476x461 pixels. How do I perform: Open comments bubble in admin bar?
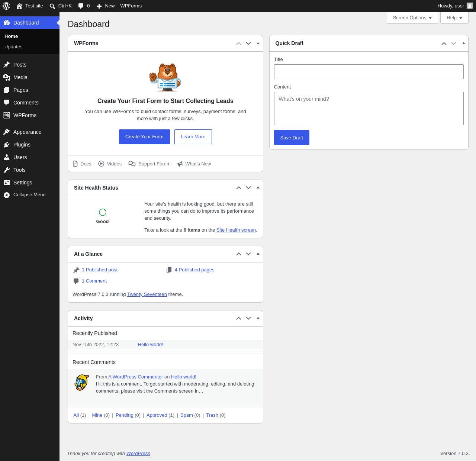click(81, 6)
